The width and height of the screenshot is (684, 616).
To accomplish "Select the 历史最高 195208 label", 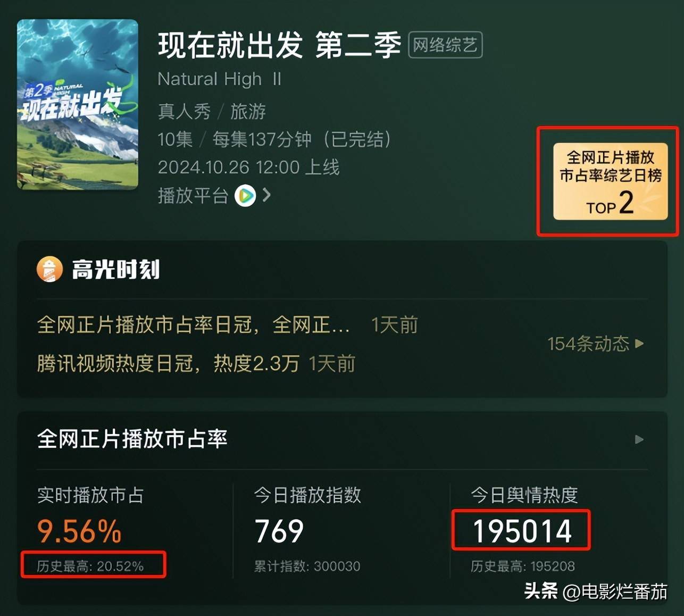I will (x=523, y=567).
